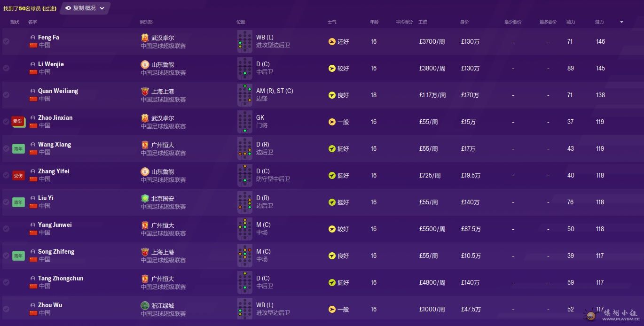The width and height of the screenshot is (644, 326).
Task: Tick the selection checkbox for Tang Zhongchun
Action: coord(6,282)
